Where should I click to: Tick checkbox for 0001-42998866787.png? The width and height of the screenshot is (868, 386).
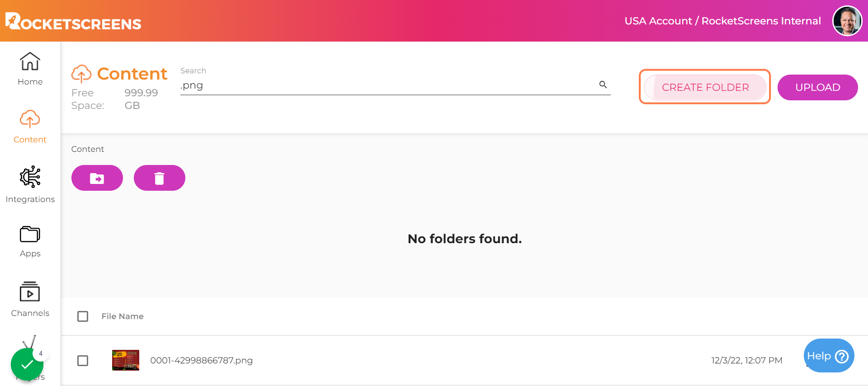83,361
